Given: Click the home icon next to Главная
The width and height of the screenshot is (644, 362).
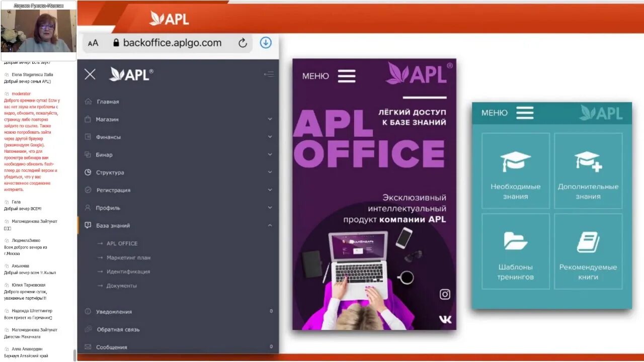Looking at the screenshot, I should [88, 102].
